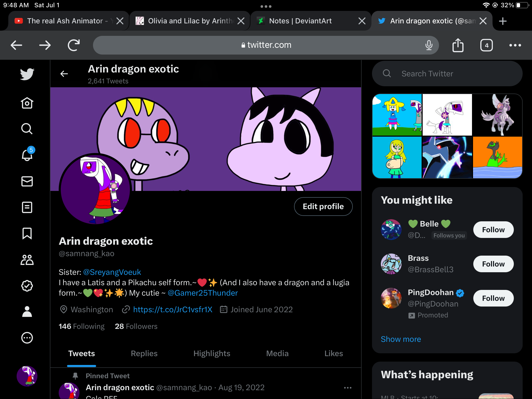Screen dimensions: 532x399
Task: Click the Edit profile button
Action: [323, 207]
